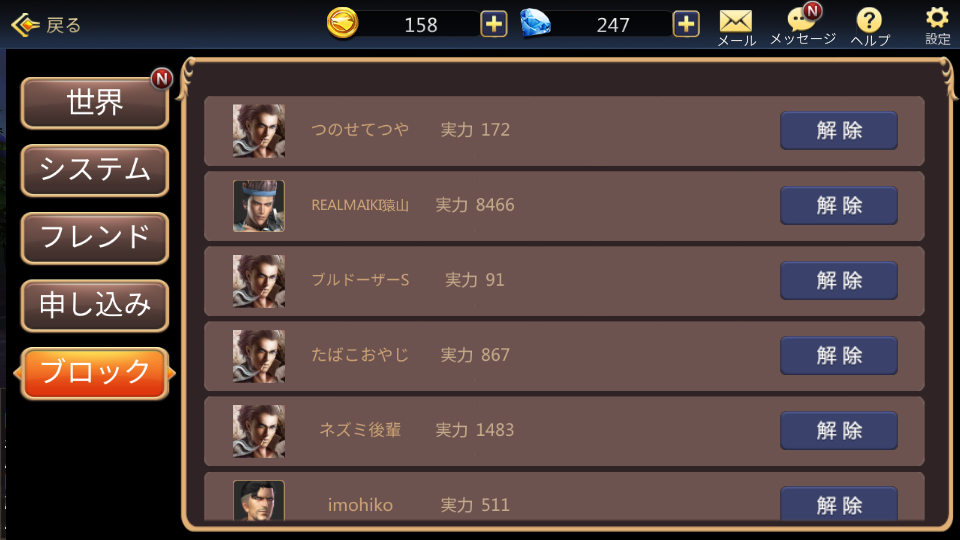Switch to the フレンド tab
Viewport: 960px width, 540px height.
95,238
